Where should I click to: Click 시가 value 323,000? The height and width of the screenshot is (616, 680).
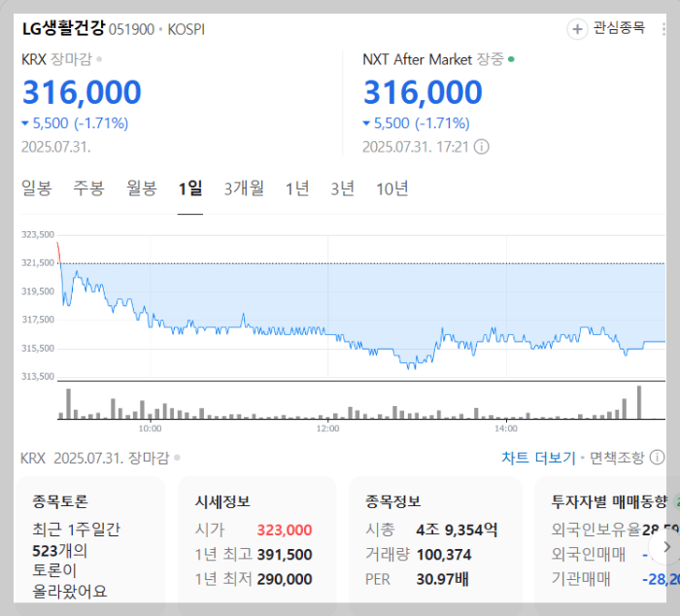[x=285, y=530]
